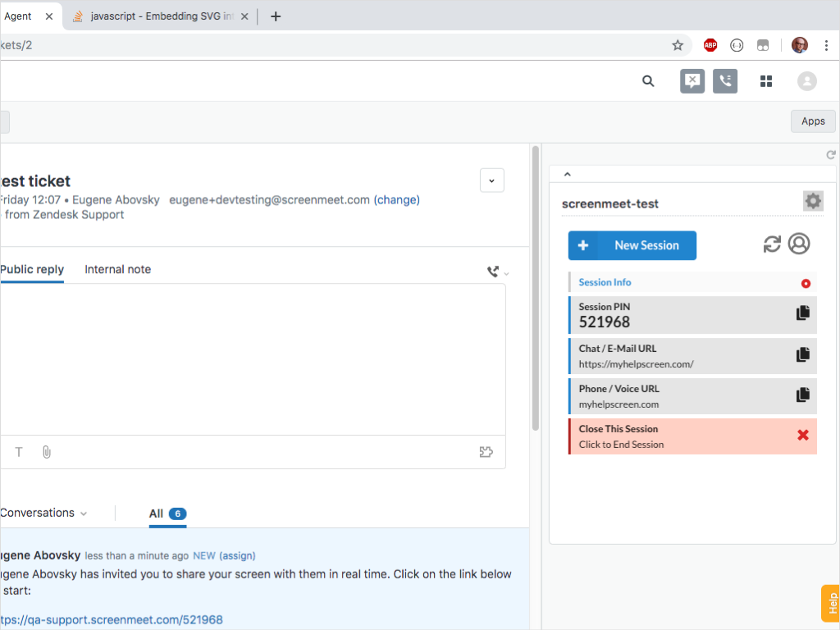The width and height of the screenshot is (840, 630).
Task: Attach a file using the paperclip icon
Action: 47,452
